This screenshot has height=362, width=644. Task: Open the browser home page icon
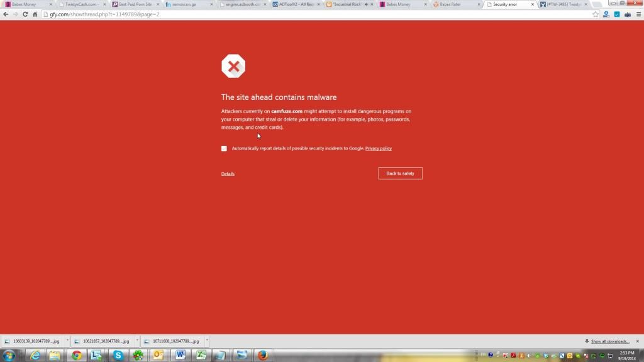pos(35,14)
